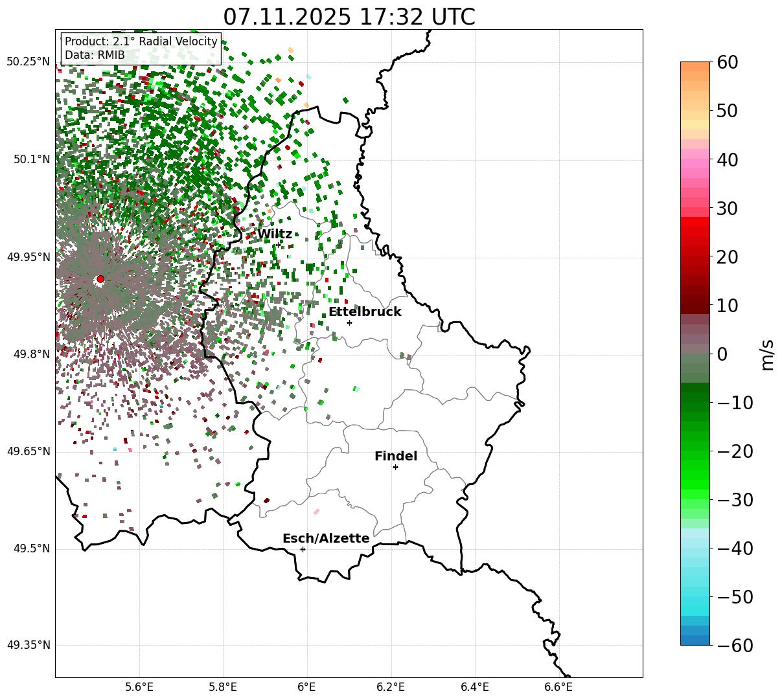Click the colorbar 50 tick label

726,111
